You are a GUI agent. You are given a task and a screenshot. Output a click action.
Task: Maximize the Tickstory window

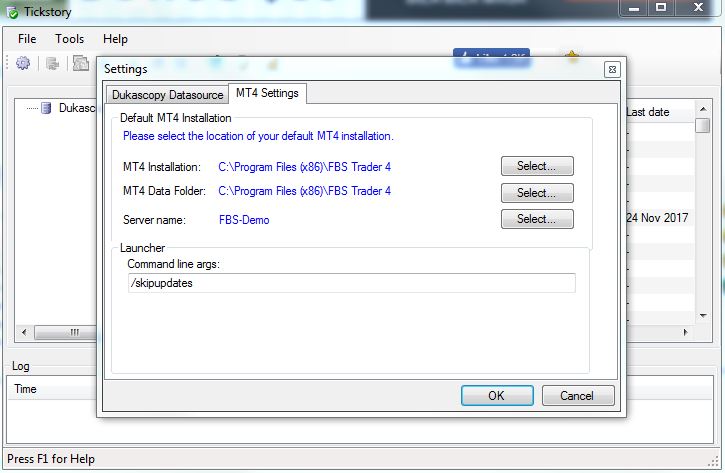pos(661,8)
